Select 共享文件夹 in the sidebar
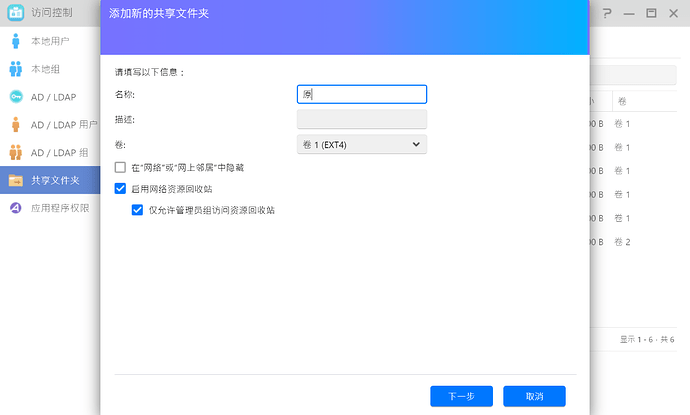690x415 pixels. [x=48, y=181]
